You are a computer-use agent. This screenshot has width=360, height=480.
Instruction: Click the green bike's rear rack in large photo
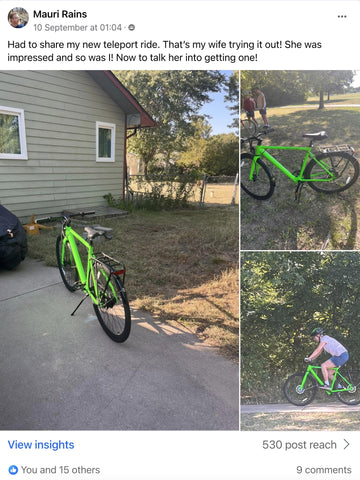pos(109,262)
